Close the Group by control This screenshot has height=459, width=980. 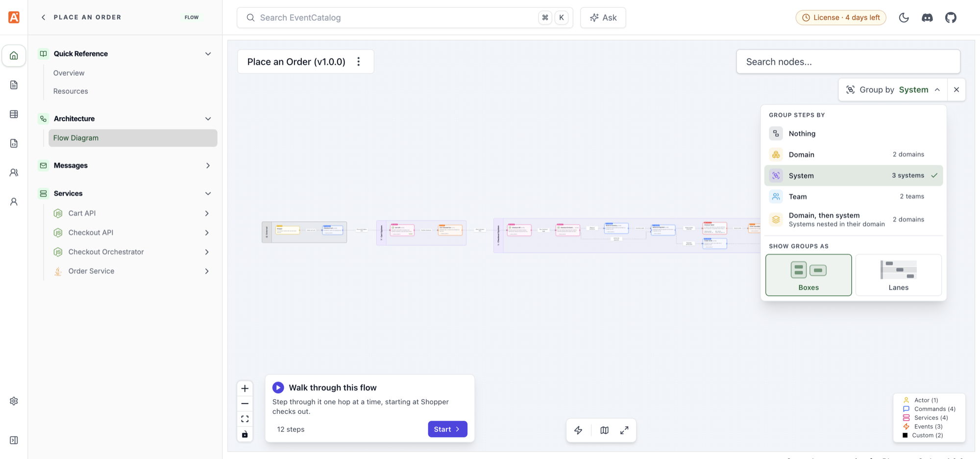click(956, 90)
